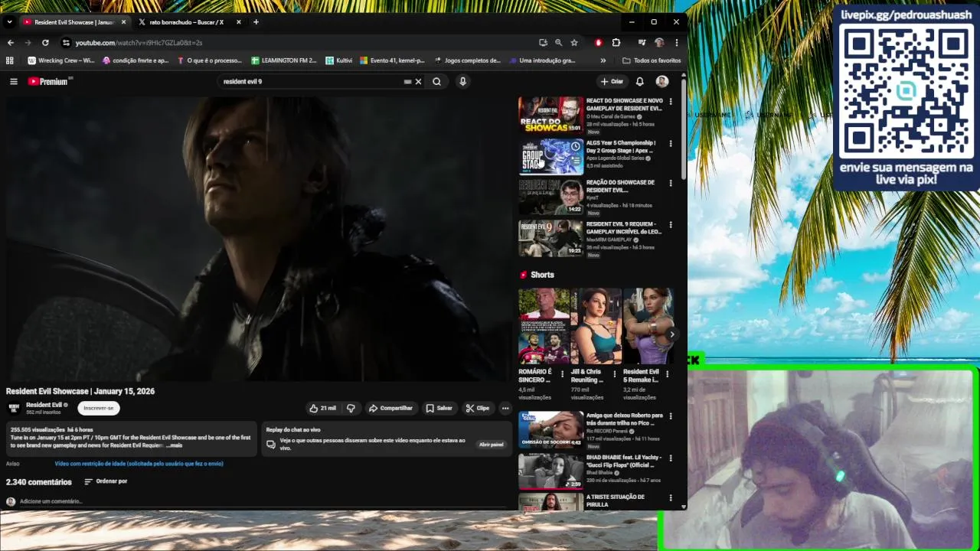Reload the page with refresh icon
This screenshot has height=551, width=980.
pyautogui.click(x=45, y=43)
